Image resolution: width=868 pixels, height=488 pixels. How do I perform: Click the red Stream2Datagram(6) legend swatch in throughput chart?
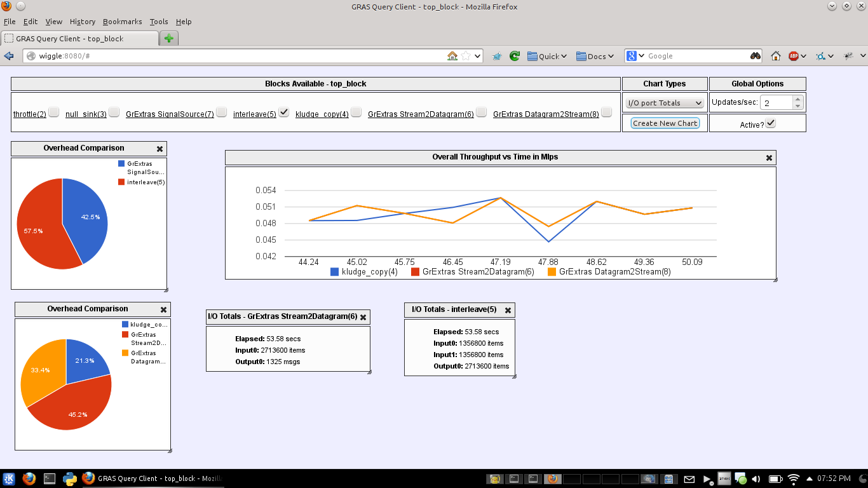(x=416, y=272)
